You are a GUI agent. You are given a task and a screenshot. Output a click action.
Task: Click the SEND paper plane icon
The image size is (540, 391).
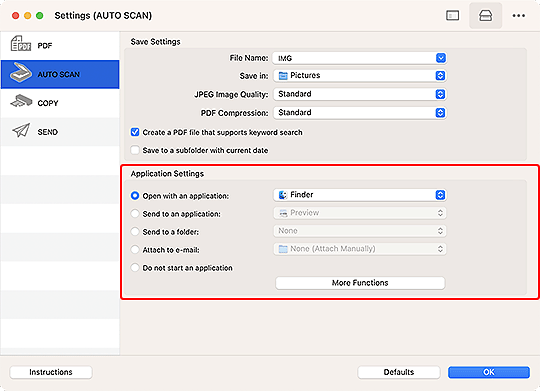coord(21,131)
